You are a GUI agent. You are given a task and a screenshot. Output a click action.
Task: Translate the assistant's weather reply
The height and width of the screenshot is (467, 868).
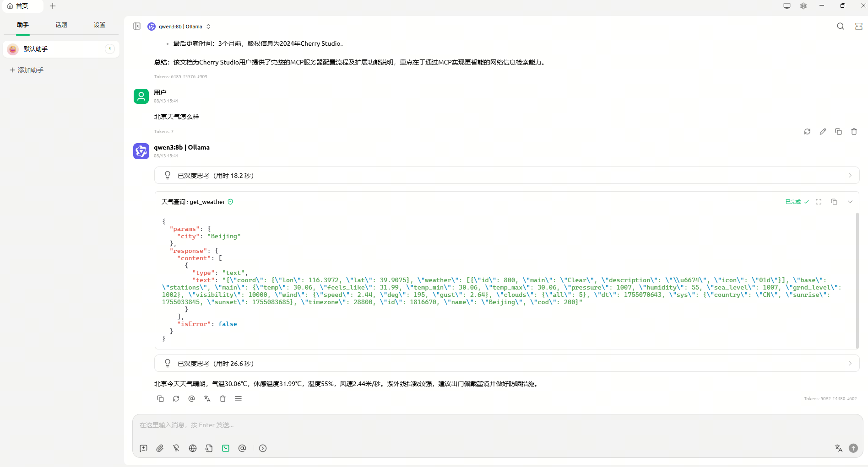pyautogui.click(x=207, y=399)
